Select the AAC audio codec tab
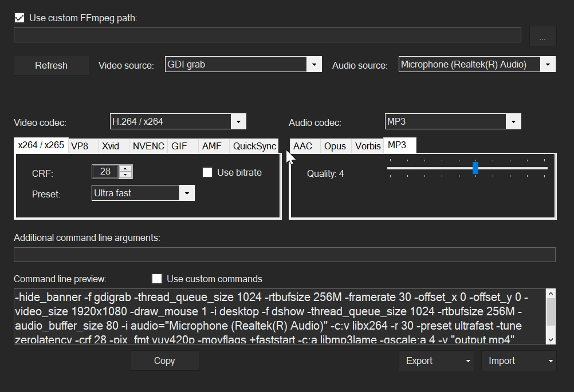 [304, 146]
